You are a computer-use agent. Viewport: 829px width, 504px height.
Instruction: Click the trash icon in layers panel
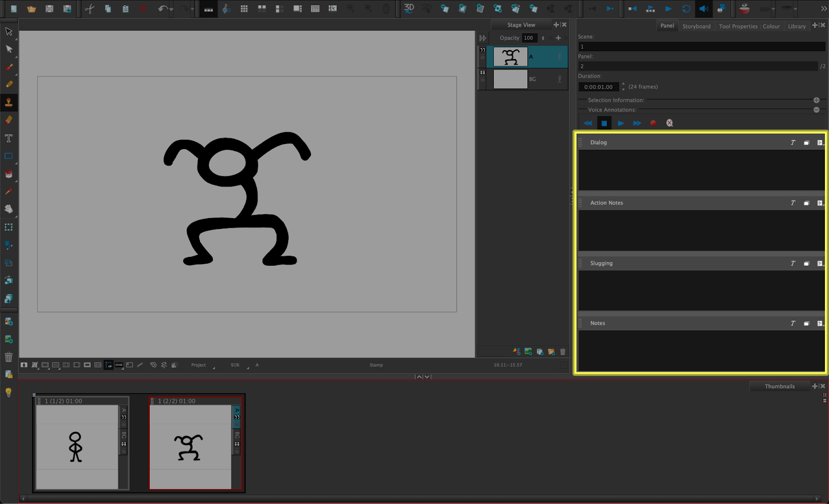(563, 352)
